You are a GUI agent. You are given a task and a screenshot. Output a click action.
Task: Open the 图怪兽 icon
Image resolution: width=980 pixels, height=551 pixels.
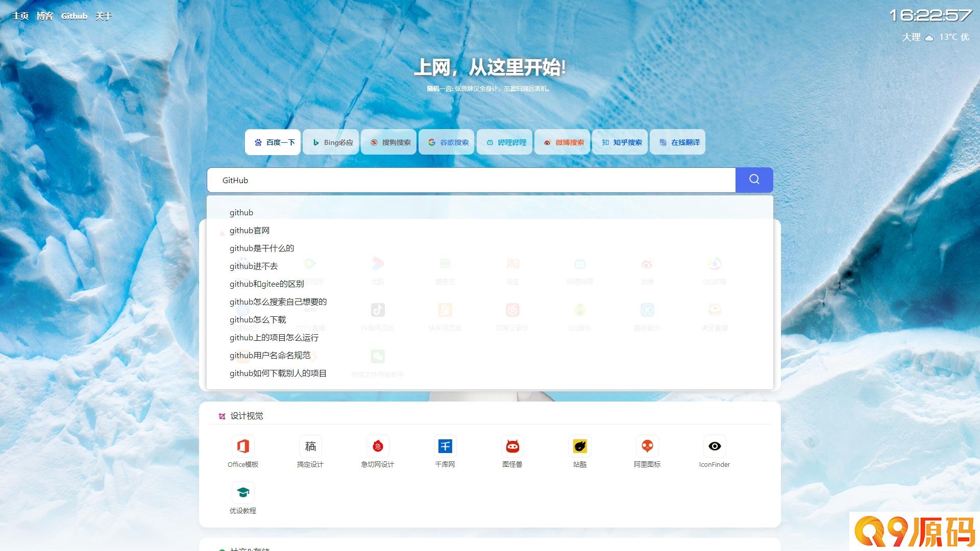click(512, 446)
